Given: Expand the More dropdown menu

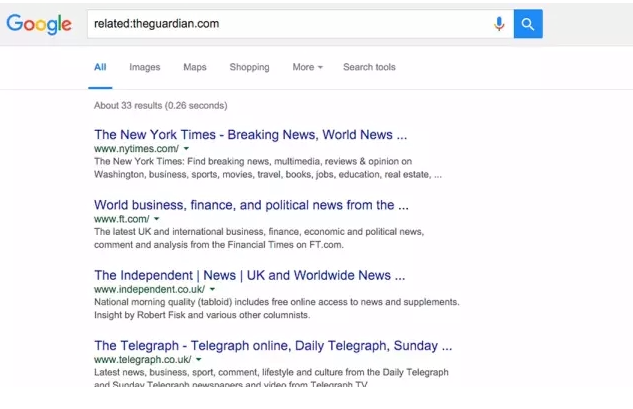Looking at the screenshot, I should click(308, 67).
